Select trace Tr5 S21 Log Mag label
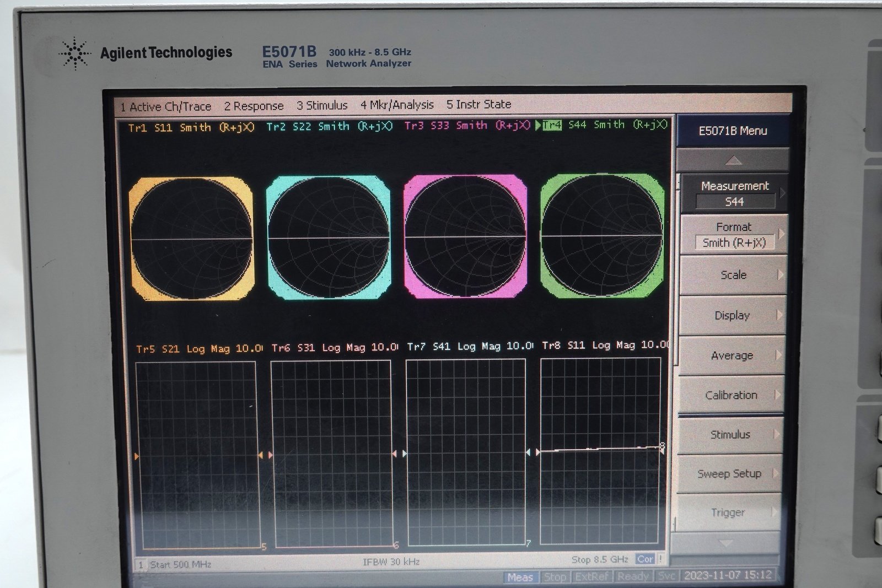 199,348
